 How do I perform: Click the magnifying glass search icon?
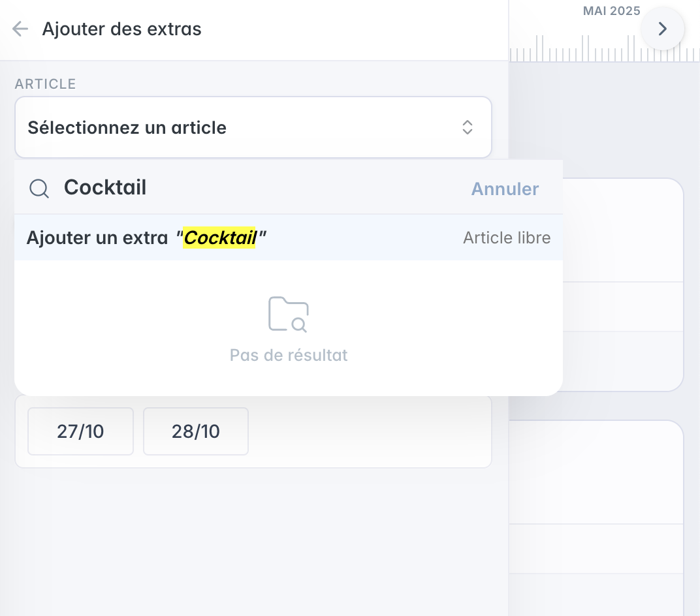pos(39,188)
